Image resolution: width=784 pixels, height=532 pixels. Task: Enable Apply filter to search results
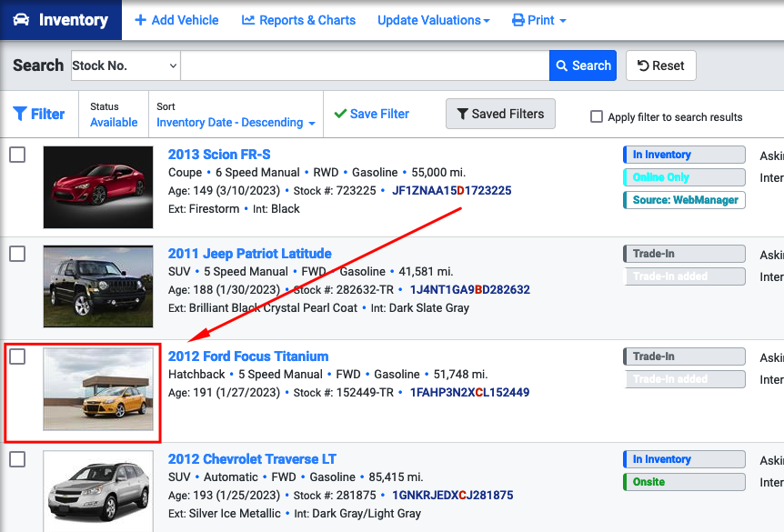click(597, 116)
